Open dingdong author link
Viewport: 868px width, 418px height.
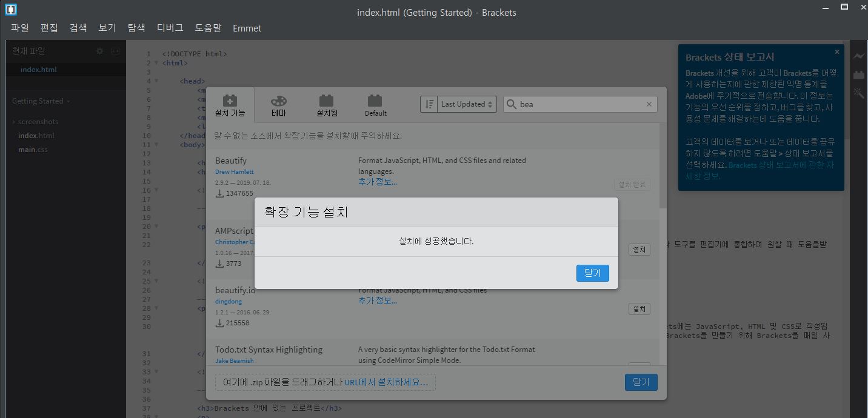[x=229, y=301]
